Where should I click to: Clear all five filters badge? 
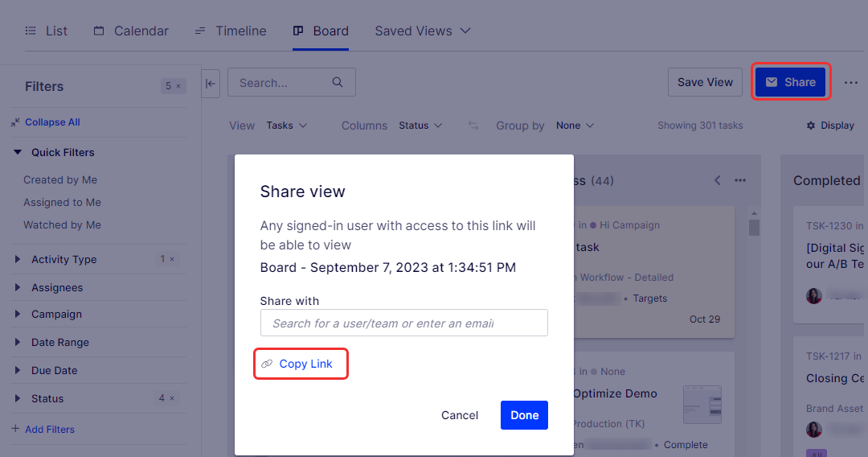tap(174, 86)
